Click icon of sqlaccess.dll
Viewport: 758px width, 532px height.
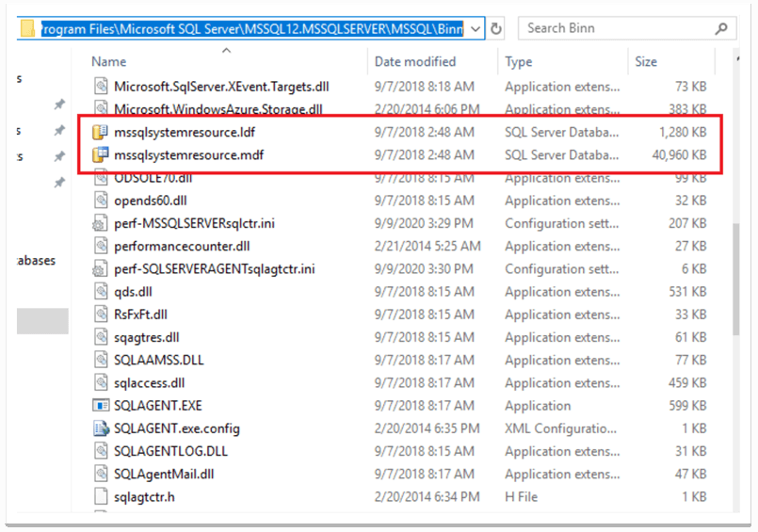point(100,382)
